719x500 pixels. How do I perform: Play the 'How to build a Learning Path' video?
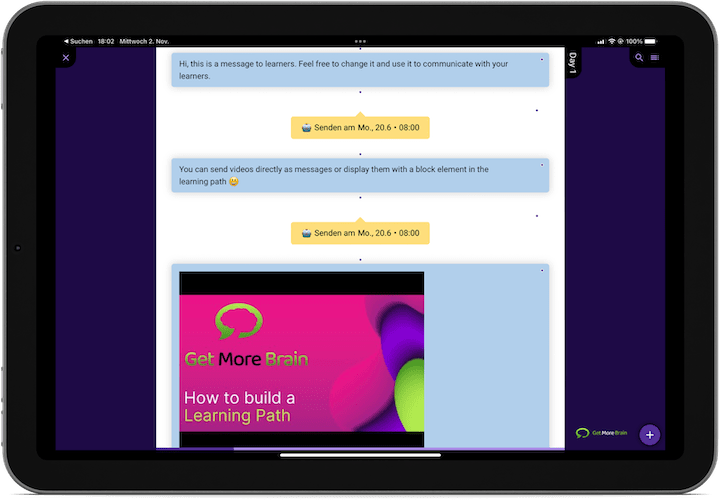point(302,359)
